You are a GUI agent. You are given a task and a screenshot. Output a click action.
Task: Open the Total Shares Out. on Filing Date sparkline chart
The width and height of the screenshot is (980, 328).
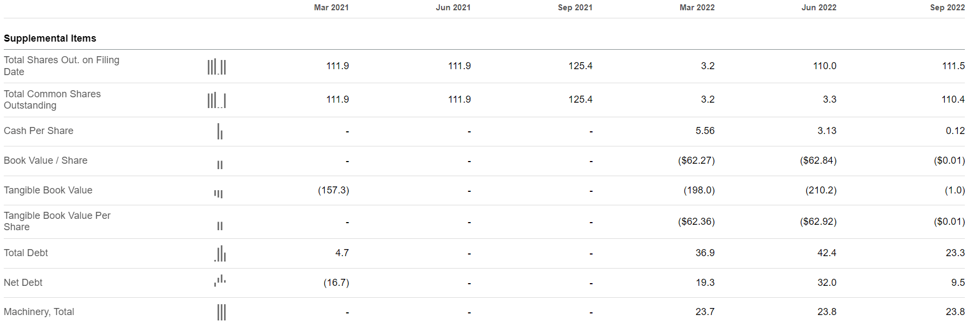click(216, 66)
